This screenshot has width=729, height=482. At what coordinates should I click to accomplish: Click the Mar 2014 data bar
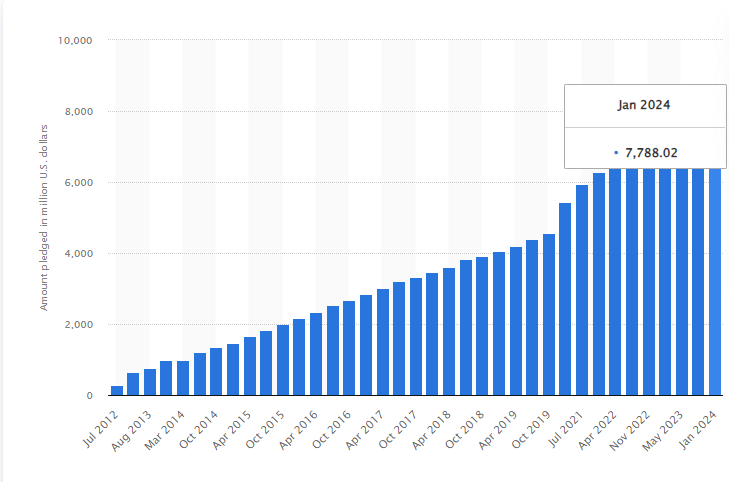(183, 378)
